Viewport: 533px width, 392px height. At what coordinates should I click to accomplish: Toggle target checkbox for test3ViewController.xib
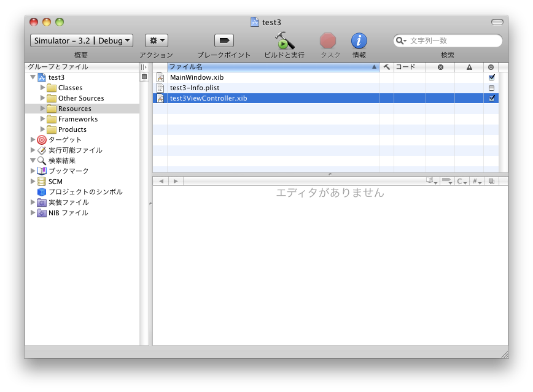[491, 98]
